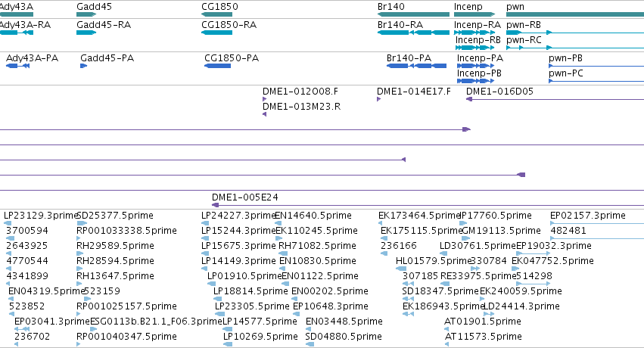Image resolution: width=644 pixels, height=348 pixels.
Task: Open the CG1850-PA protein feature
Action: [x=218, y=66]
